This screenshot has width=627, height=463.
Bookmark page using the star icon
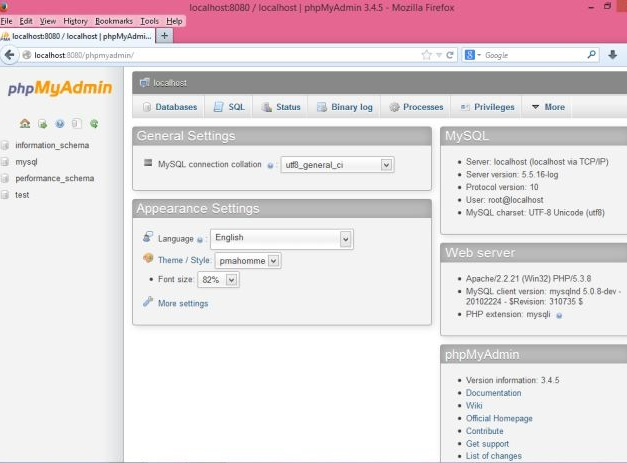(x=426, y=55)
